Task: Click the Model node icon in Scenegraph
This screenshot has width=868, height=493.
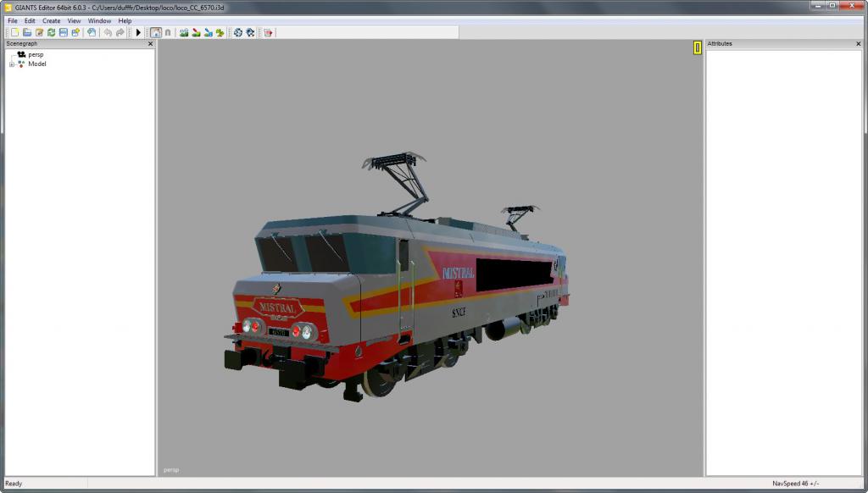Action: 21,64
